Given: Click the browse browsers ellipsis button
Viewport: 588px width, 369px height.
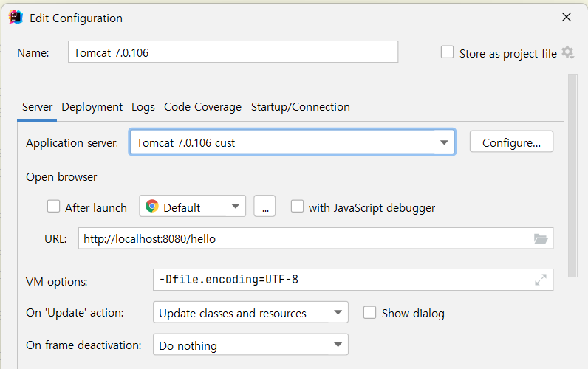Looking at the screenshot, I should [264, 206].
